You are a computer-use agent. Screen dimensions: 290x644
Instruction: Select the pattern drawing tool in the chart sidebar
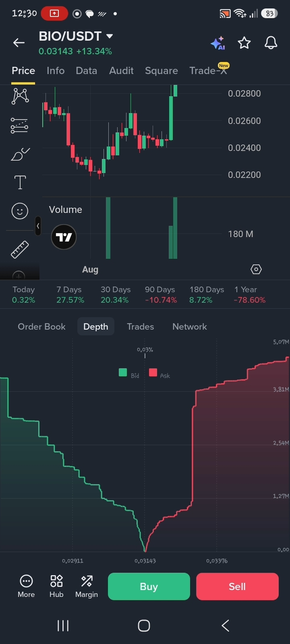point(20,96)
